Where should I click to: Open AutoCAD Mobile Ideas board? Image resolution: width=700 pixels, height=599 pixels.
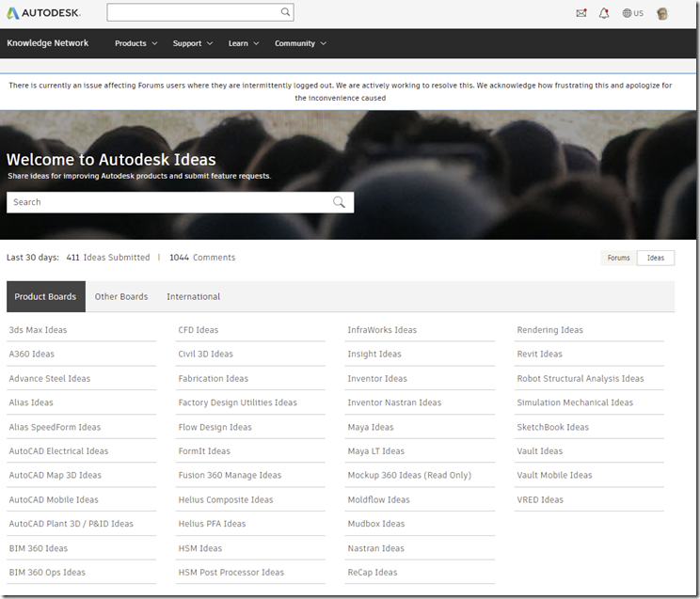(54, 500)
